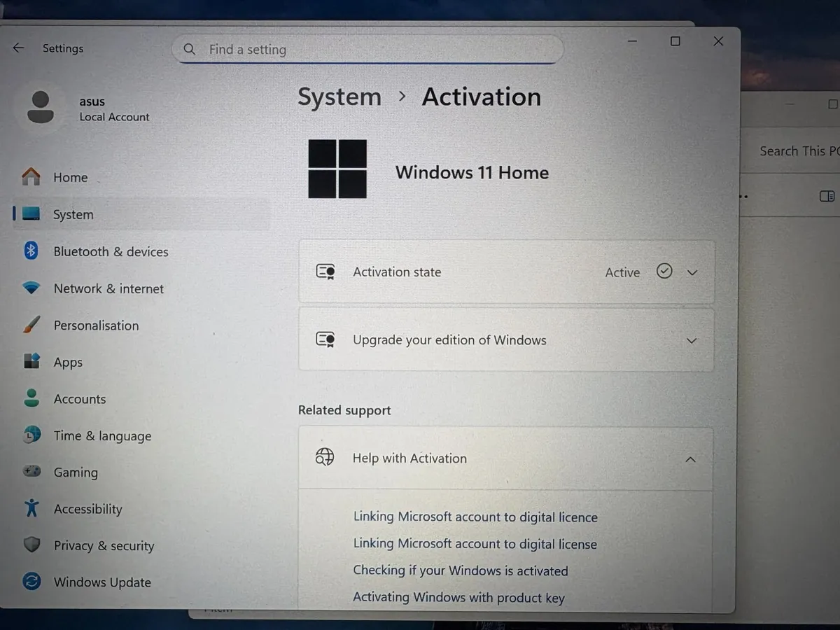The image size is (840, 630).
Task: Open Activating Windows with product key link
Action: [458, 598]
